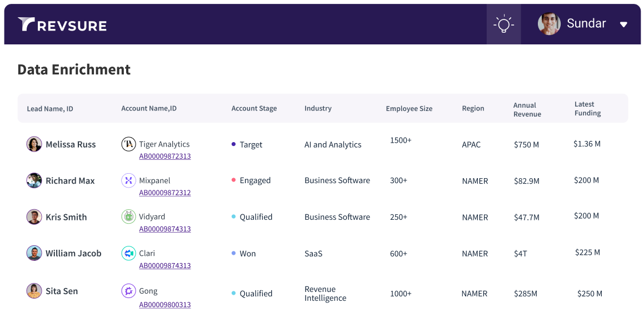Image resolution: width=644 pixels, height=328 pixels.
Task: Click the Mixpanel account name
Action: tap(154, 180)
